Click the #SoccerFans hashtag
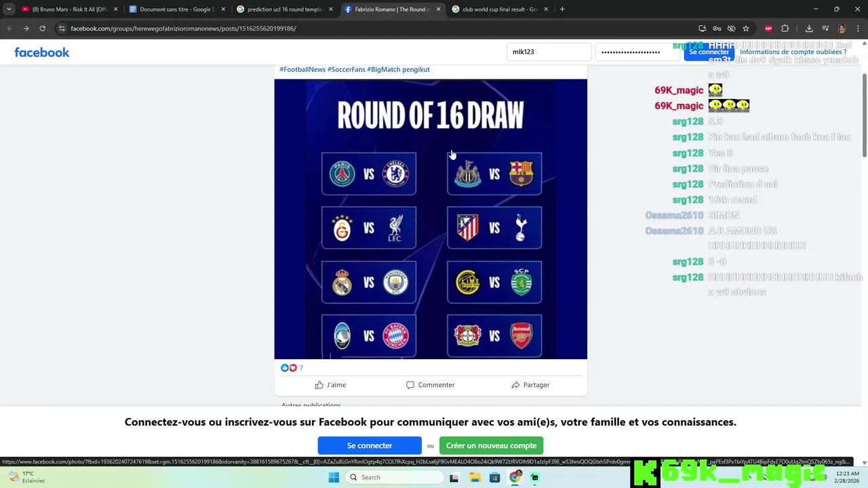Image resolution: width=868 pixels, height=488 pixels. tap(347, 69)
